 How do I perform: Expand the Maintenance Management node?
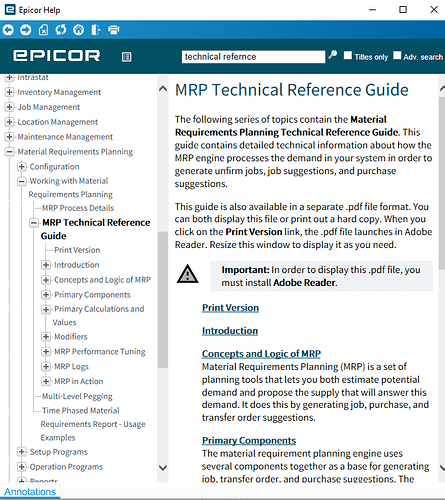(10, 137)
